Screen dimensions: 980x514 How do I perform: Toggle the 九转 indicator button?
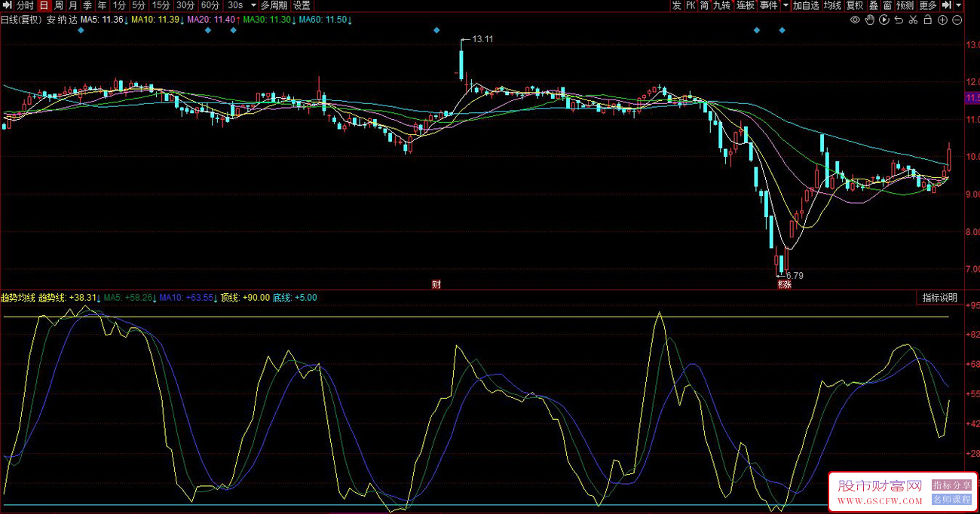tap(721, 5)
